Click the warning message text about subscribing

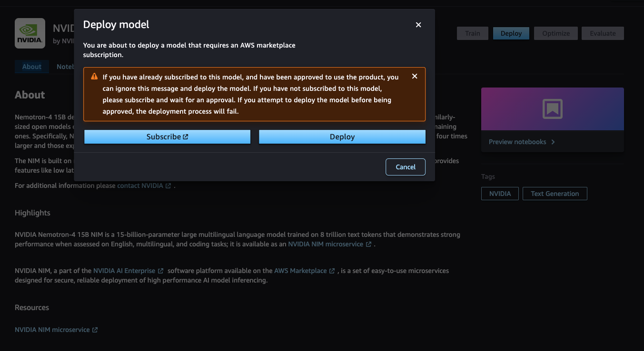(x=251, y=94)
